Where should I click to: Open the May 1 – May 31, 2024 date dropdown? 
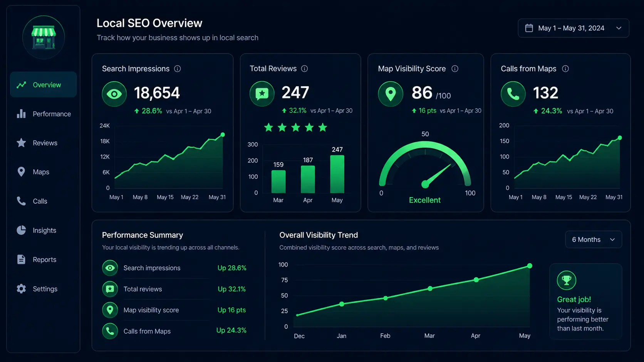point(574,28)
